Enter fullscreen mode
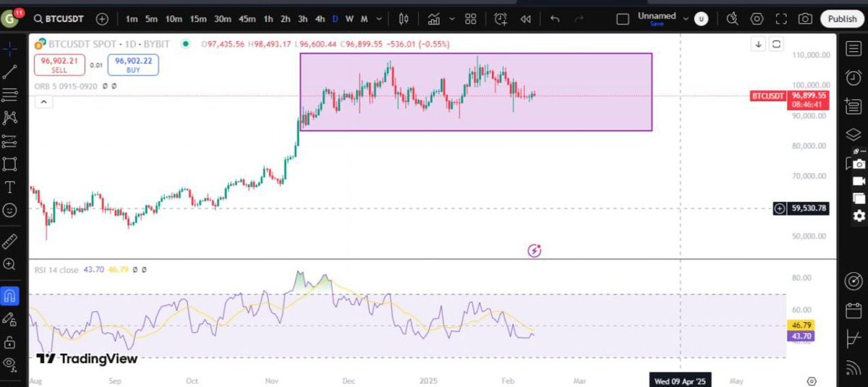868x387 pixels. (x=780, y=19)
